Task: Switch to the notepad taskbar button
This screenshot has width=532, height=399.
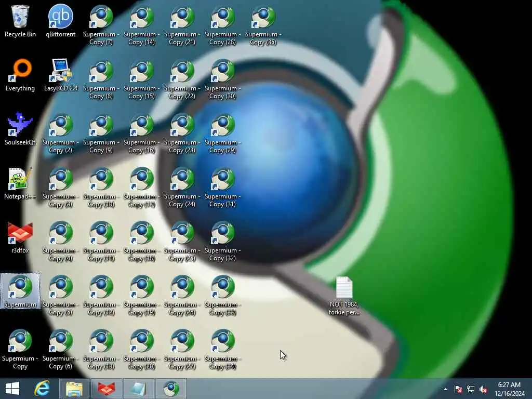Action: [139, 389]
